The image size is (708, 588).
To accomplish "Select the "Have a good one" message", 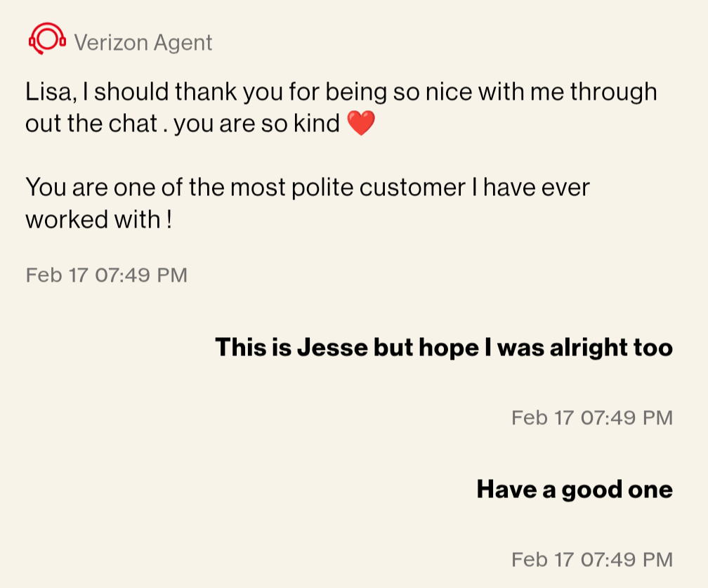I will (x=575, y=489).
